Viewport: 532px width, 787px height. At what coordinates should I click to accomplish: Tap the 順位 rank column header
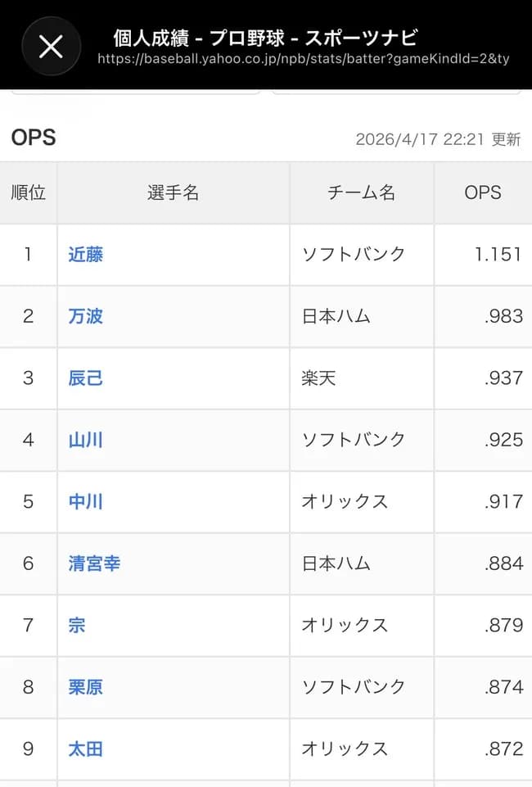pyautogui.click(x=29, y=193)
